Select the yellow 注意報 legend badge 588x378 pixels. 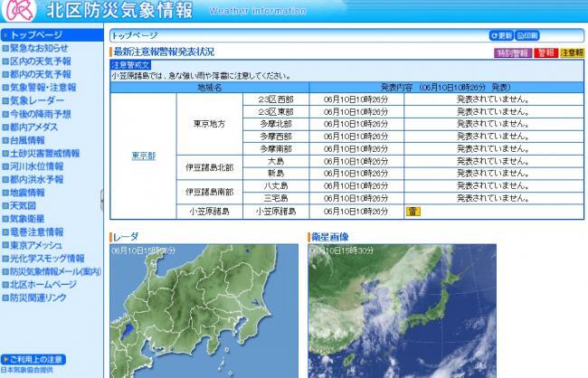pos(572,52)
